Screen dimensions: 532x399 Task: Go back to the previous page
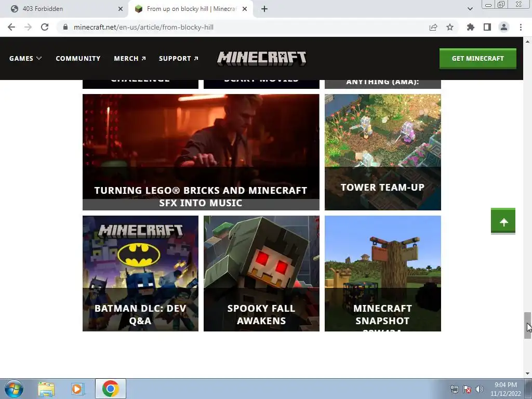(11, 27)
